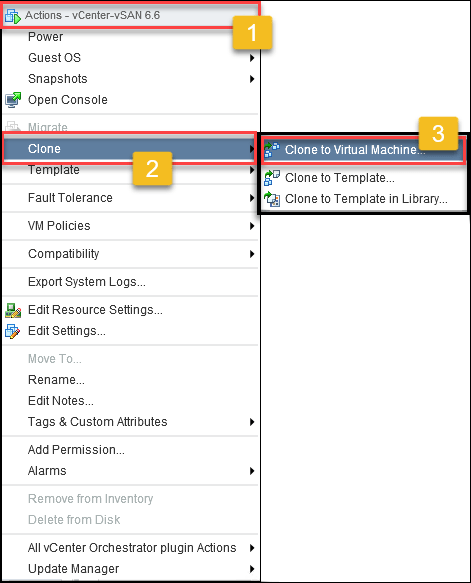Click the Clone to Virtual Machine icon
This screenshot has height=583, width=471.
click(272, 150)
